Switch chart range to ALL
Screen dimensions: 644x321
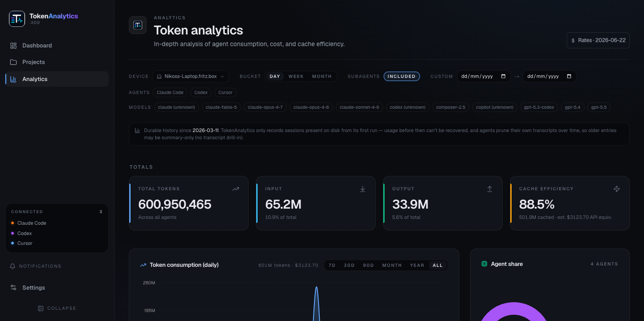point(438,265)
